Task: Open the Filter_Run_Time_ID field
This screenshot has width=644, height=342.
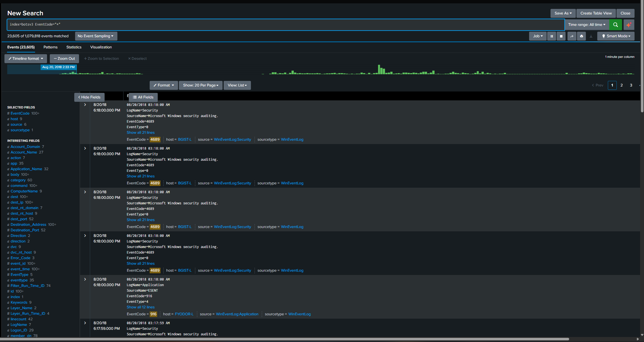Action: (28, 286)
